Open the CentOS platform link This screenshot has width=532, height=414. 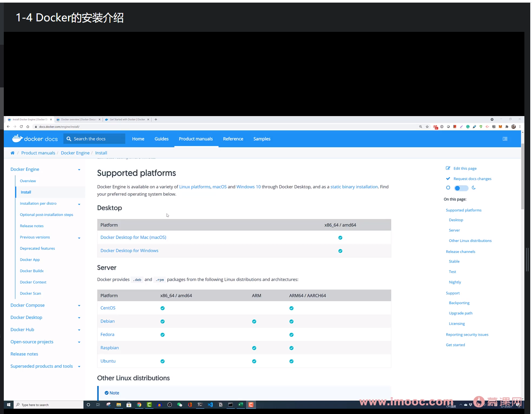click(x=108, y=308)
